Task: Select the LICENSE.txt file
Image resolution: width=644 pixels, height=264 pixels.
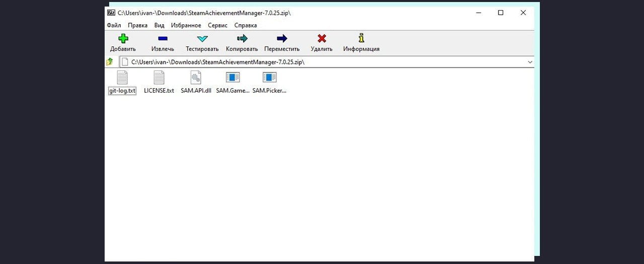Action: [159, 83]
